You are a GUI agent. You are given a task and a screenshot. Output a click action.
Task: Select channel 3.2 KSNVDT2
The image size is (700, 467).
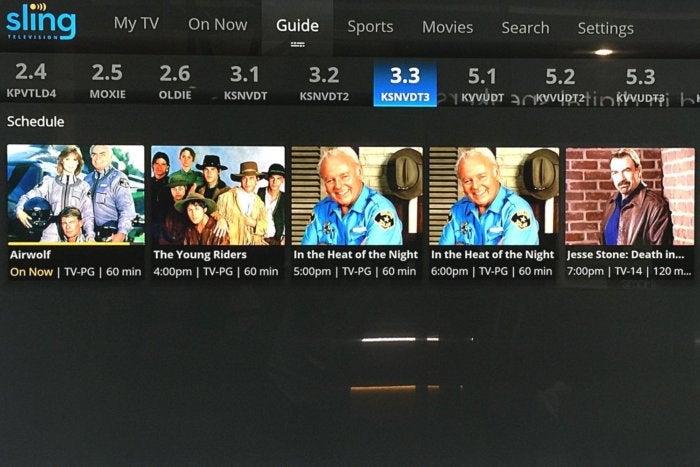point(324,84)
